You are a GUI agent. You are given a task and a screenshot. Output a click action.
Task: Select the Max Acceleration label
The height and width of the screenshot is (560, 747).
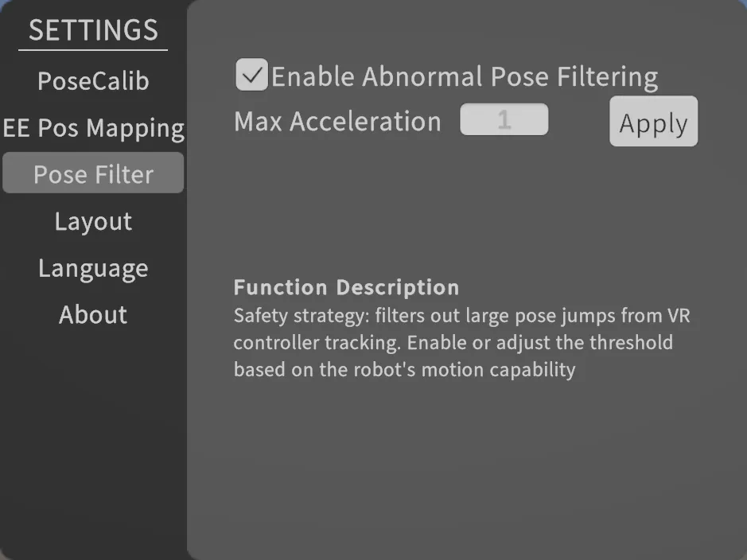(337, 121)
